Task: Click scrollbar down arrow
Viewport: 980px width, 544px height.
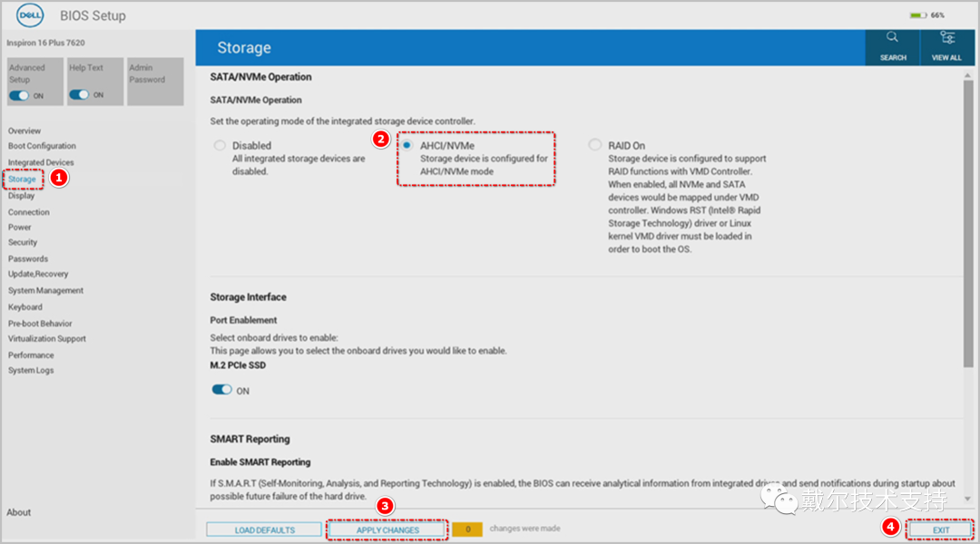Action: [967, 499]
